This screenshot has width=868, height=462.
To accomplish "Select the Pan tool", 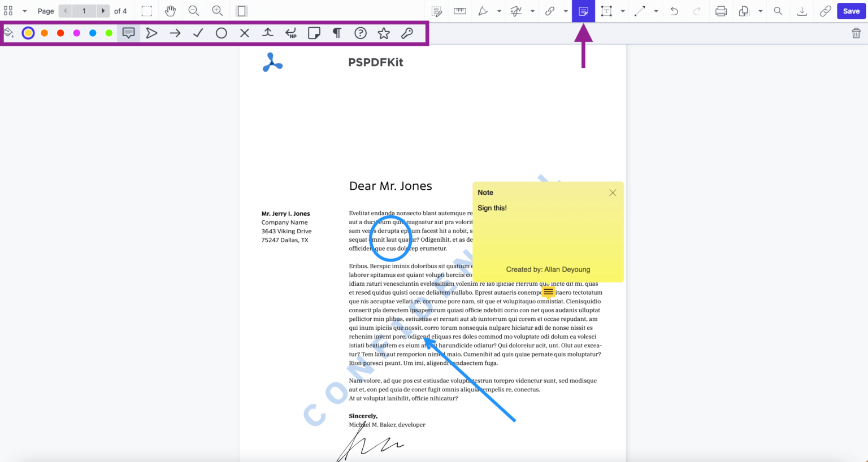I will (x=171, y=11).
